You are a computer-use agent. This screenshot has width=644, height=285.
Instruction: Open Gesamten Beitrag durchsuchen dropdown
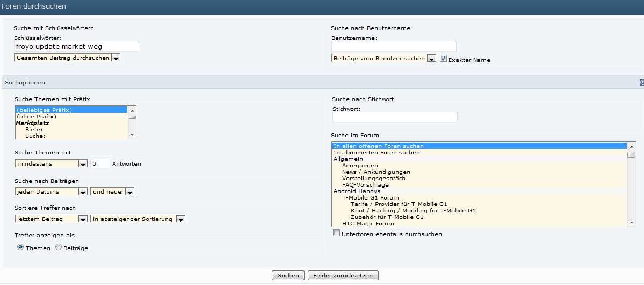67,58
